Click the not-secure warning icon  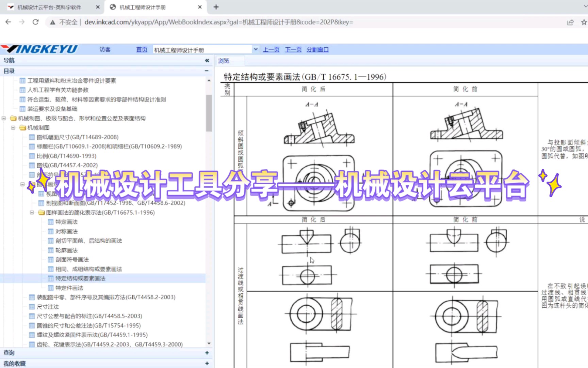pyautogui.click(x=52, y=22)
